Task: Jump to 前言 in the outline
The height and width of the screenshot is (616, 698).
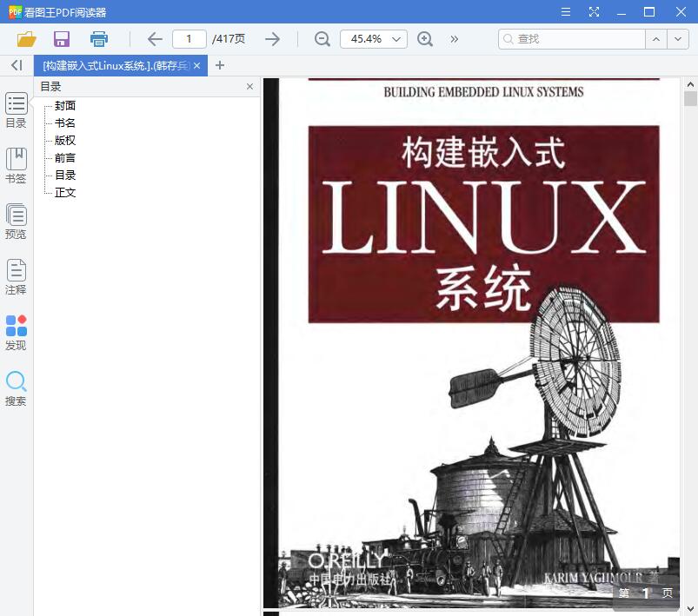Action: point(65,157)
